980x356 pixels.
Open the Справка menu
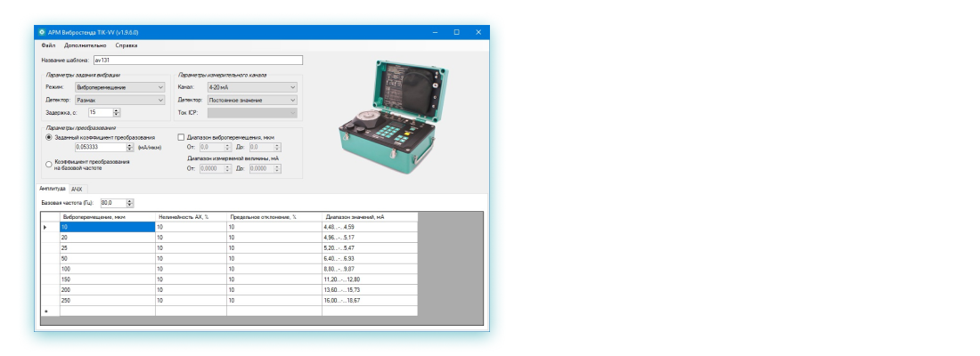127,45
